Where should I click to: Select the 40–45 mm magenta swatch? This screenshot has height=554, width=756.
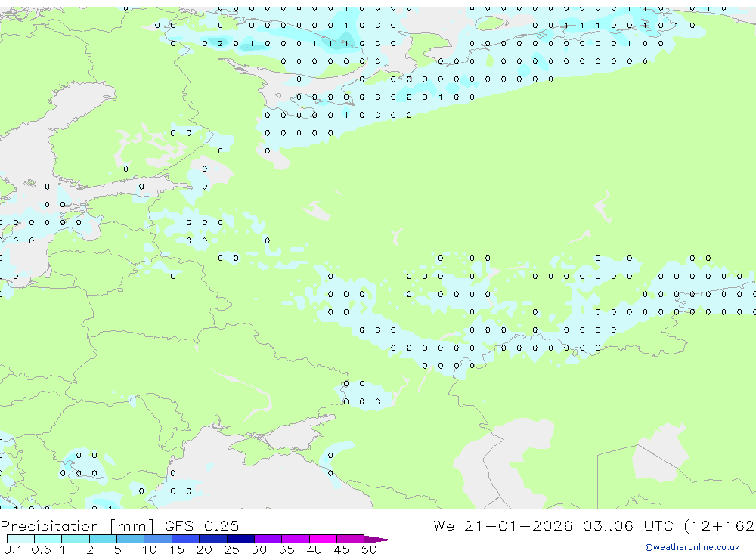(x=323, y=539)
